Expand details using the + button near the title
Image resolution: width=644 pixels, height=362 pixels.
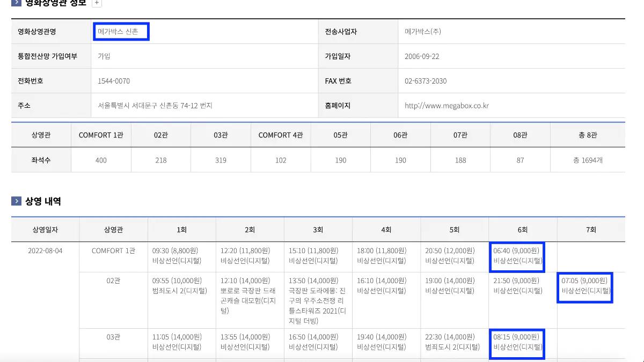coord(97,3)
